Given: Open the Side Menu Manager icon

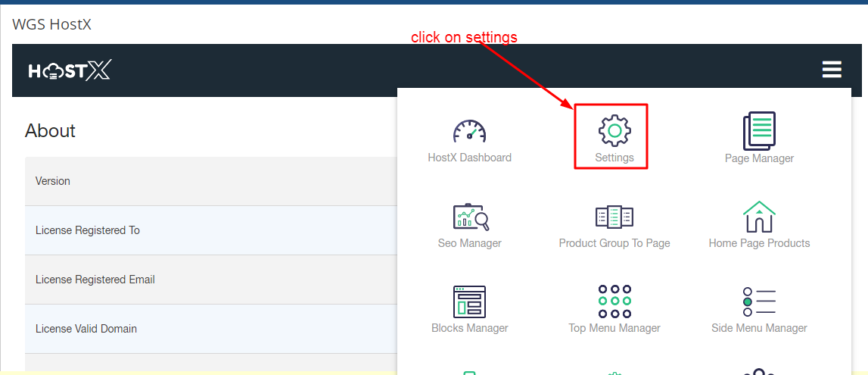Looking at the screenshot, I should 759,302.
